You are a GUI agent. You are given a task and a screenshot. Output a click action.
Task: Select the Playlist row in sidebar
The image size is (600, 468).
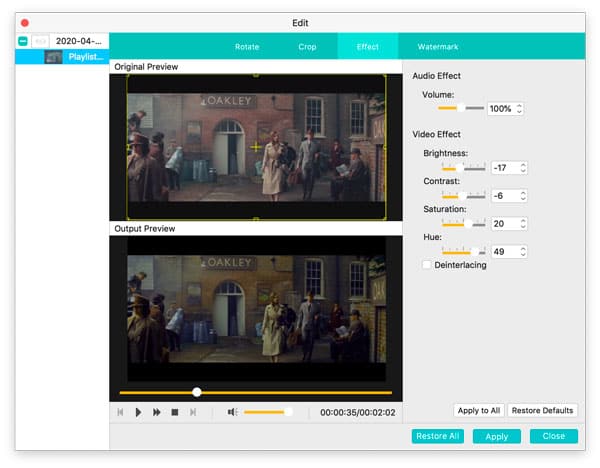(62, 57)
